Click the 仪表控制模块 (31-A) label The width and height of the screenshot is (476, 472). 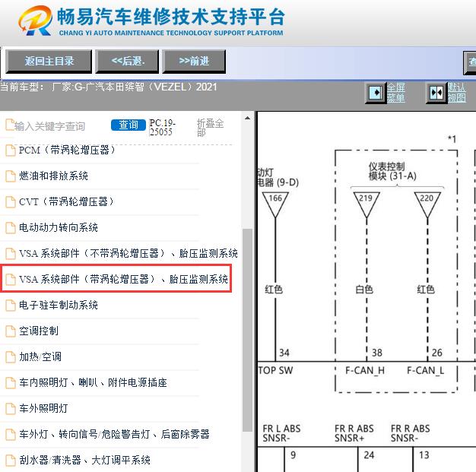[x=392, y=171]
